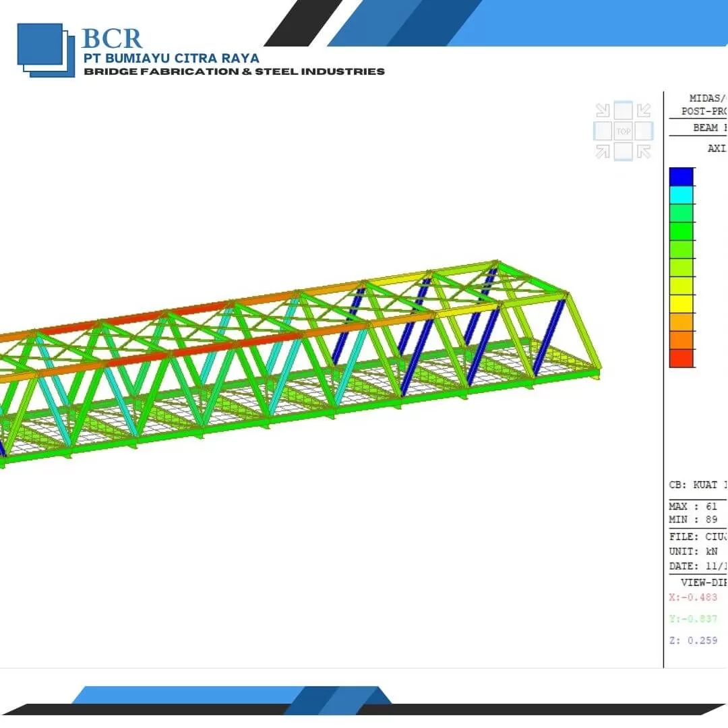The height and width of the screenshot is (728, 728).
Task: Click the 'MIN : 89' value
Action: [693, 519]
